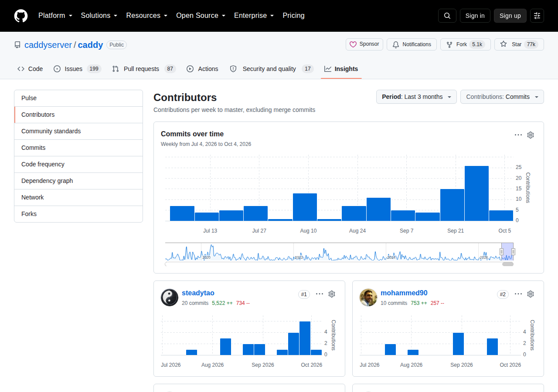Open the three-dot menu on mohammed90 card

tap(518, 294)
